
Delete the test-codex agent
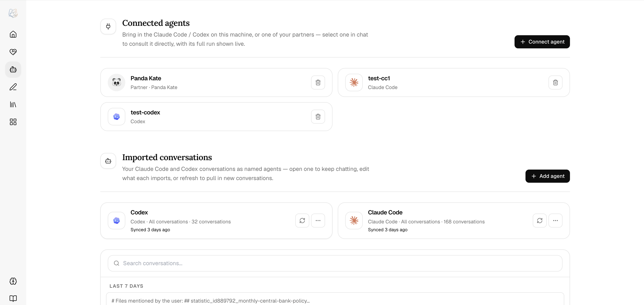[x=318, y=117]
